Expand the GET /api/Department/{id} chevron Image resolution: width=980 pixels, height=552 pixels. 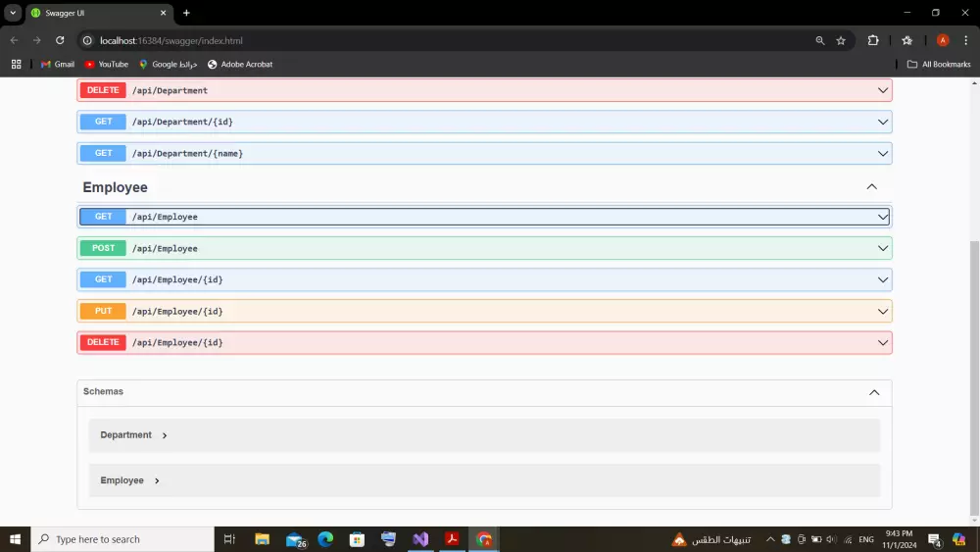(883, 122)
